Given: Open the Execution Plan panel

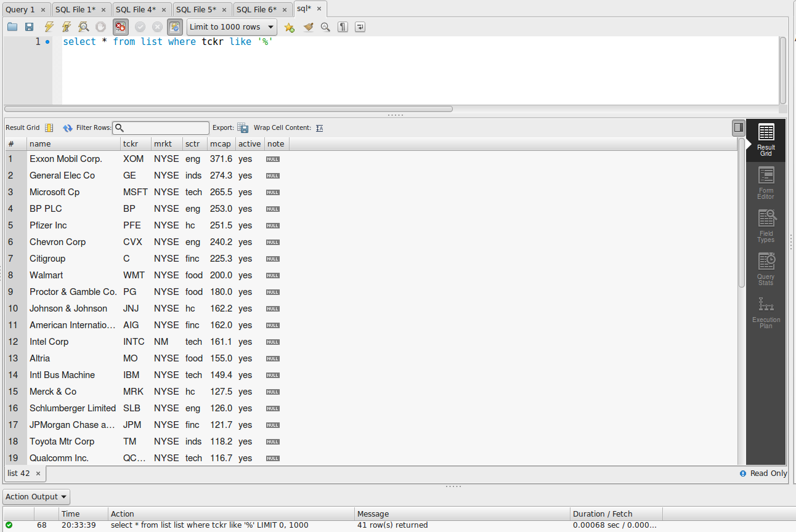Looking at the screenshot, I should point(766,311).
